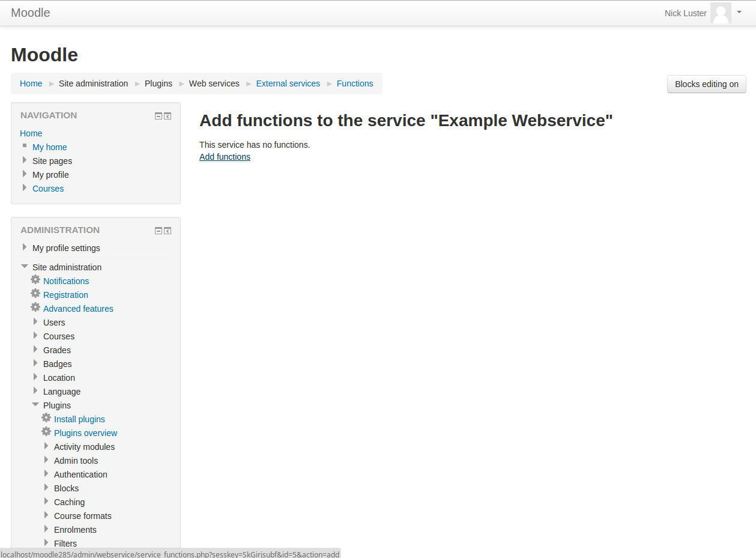The image size is (756, 558).
Task: Expand the Activity modules tree item
Action: pyautogui.click(x=46, y=446)
